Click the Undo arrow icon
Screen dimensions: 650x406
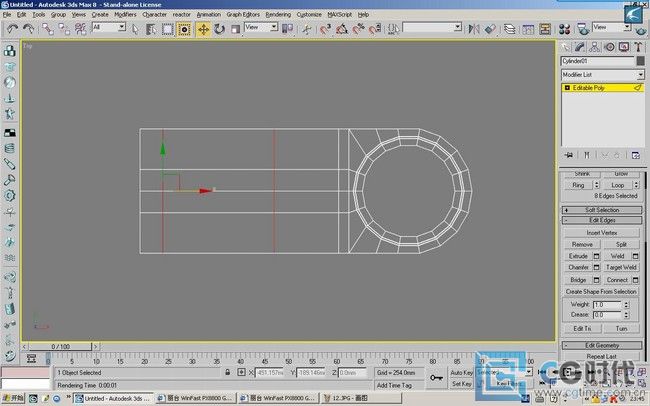coord(12,29)
